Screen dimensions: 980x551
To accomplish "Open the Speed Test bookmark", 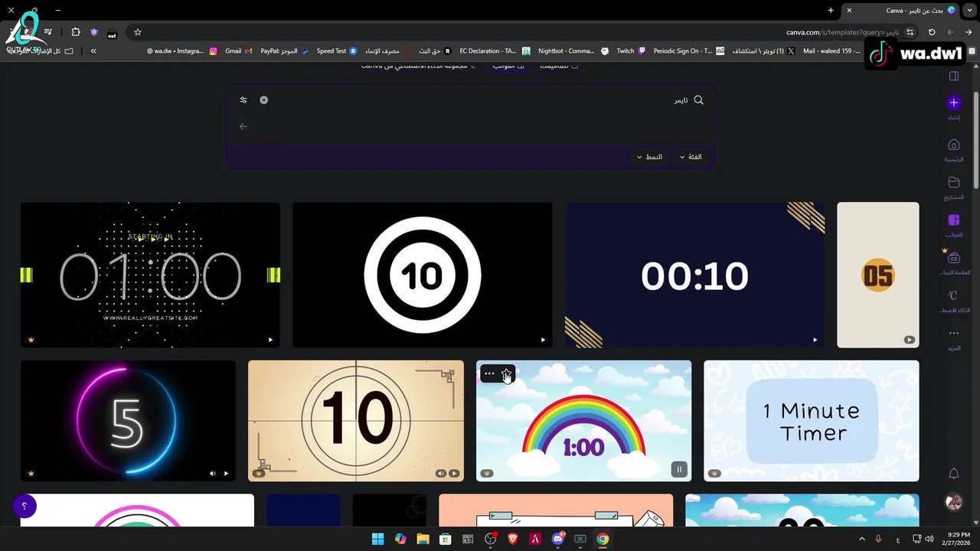I will (x=336, y=51).
